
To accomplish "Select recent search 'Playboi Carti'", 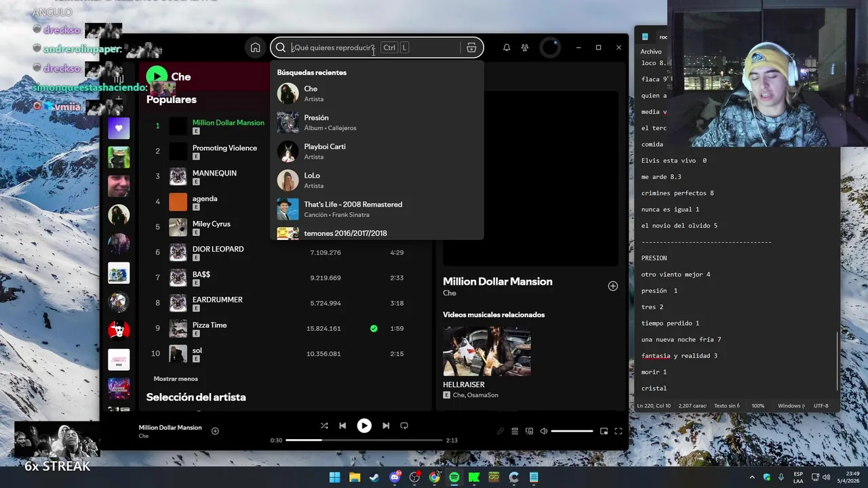I will pyautogui.click(x=376, y=151).
